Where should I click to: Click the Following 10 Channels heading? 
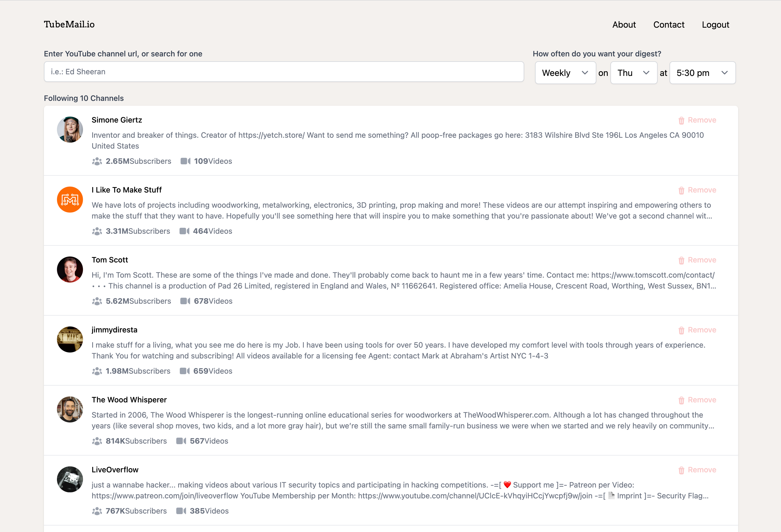[x=84, y=98]
